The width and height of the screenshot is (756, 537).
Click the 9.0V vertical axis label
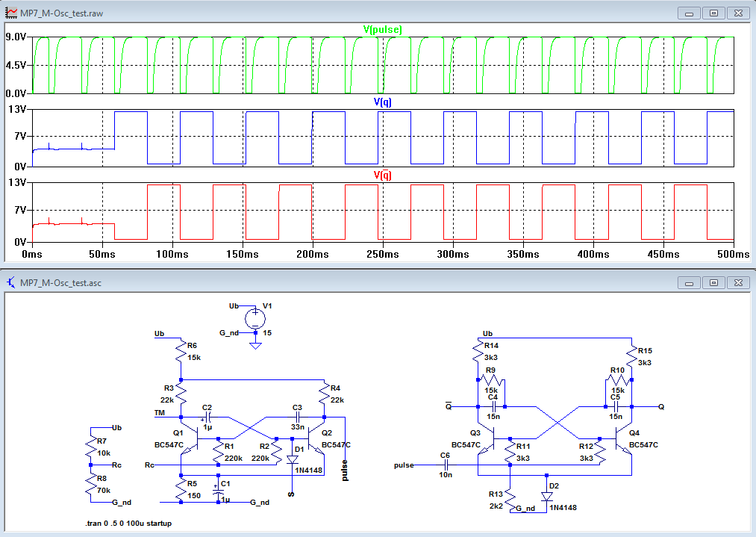pos(16,37)
